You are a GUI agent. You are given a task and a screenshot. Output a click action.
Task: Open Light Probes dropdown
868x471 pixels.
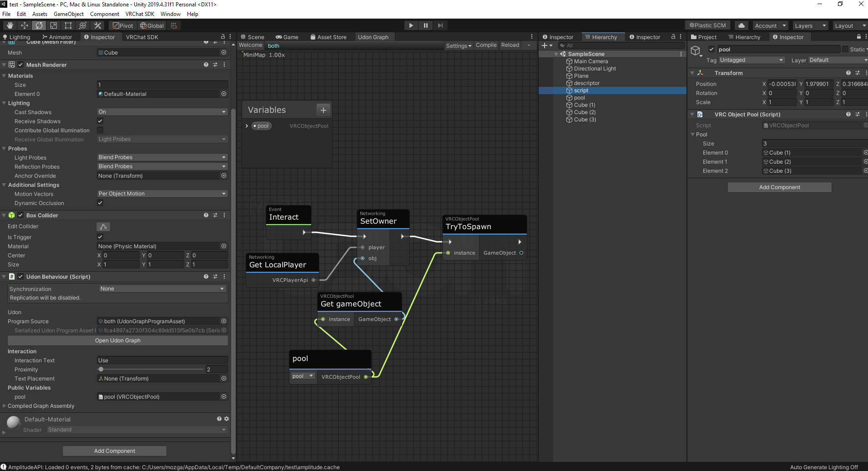point(162,157)
